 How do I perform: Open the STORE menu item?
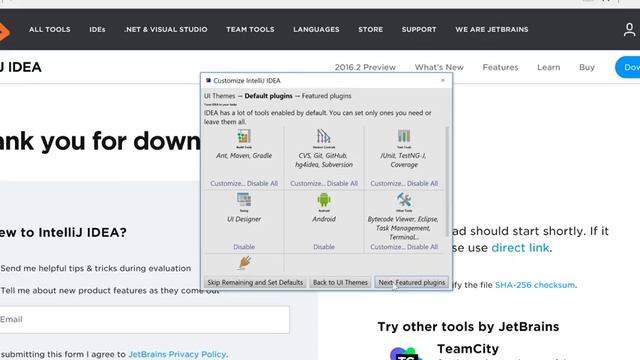pos(371,29)
